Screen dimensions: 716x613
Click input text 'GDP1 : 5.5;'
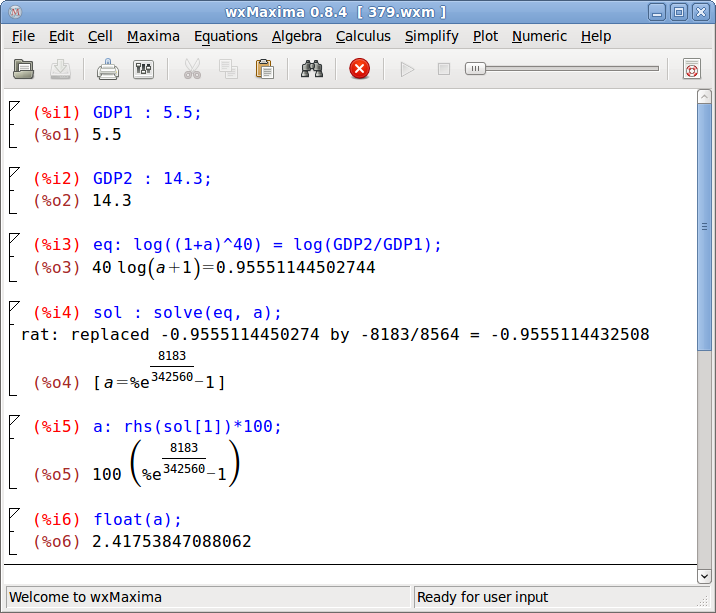click(147, 112)
